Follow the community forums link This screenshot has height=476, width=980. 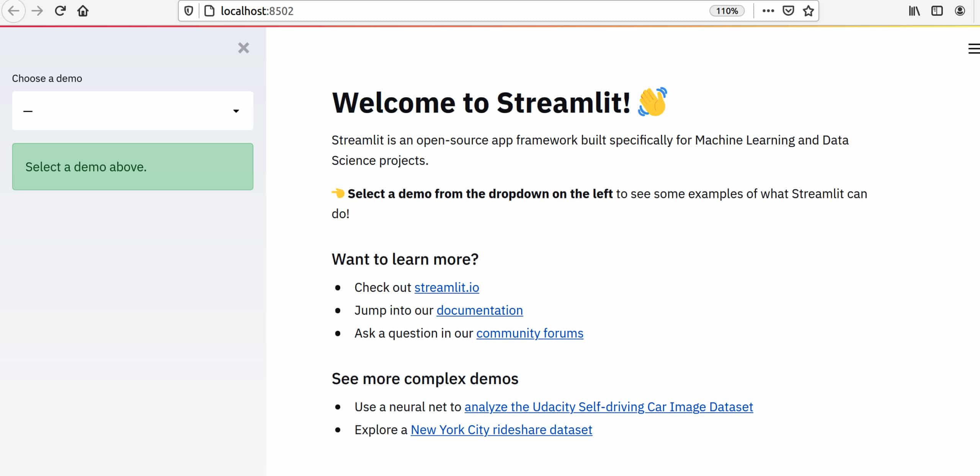coord(529,333)
